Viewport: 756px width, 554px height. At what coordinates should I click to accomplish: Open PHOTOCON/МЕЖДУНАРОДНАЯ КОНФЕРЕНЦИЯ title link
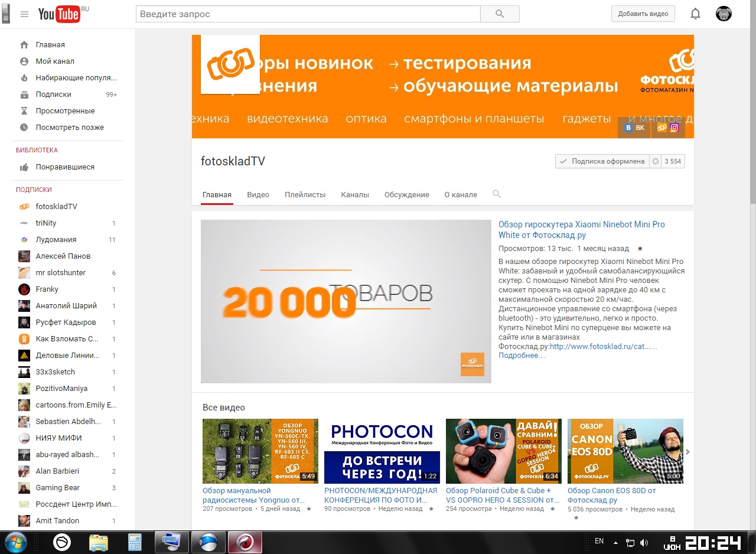coord(381,495)
